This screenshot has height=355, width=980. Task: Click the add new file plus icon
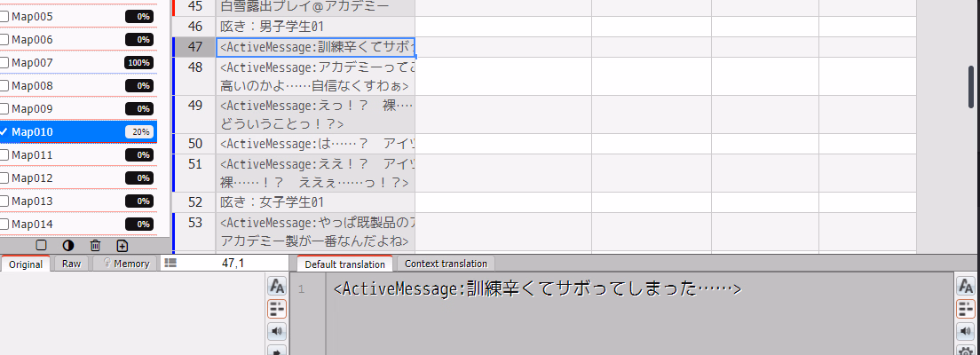pyautogui.click(x=122, y=246)
